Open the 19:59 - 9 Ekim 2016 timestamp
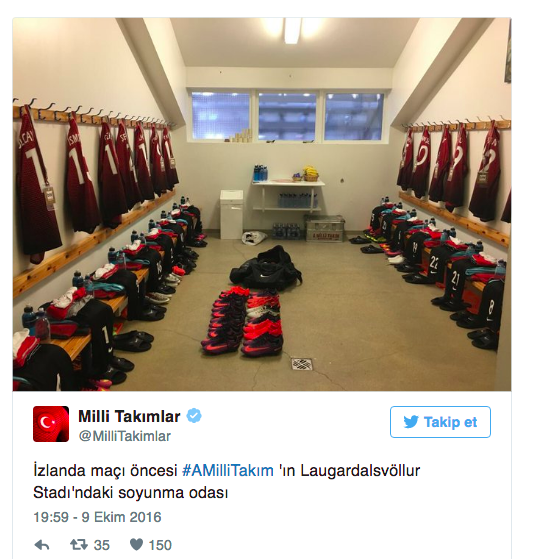The image size is (533, 559). (97, 517)
